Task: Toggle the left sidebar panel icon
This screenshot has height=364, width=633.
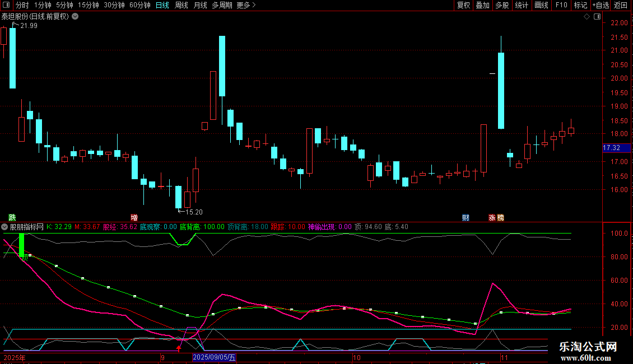Action: pos(7,5)
